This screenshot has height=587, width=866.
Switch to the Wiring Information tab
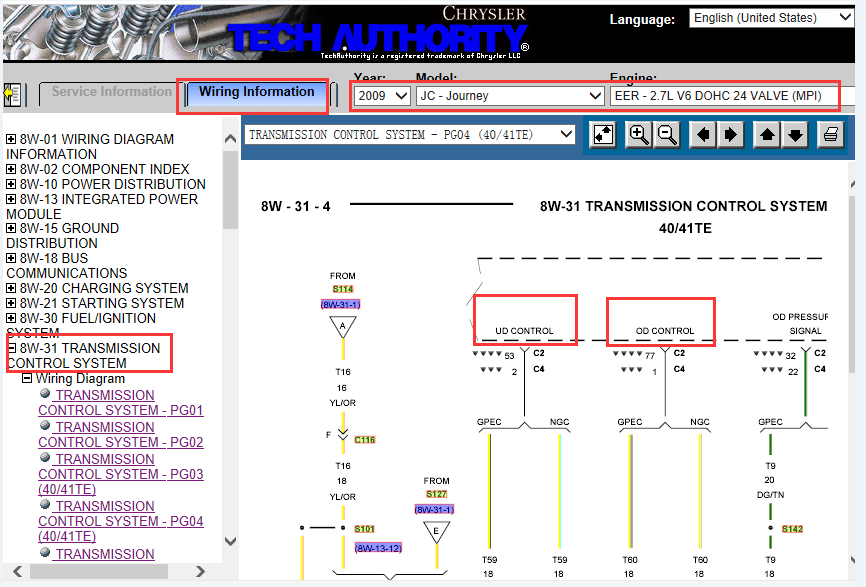tap(256, 92)
